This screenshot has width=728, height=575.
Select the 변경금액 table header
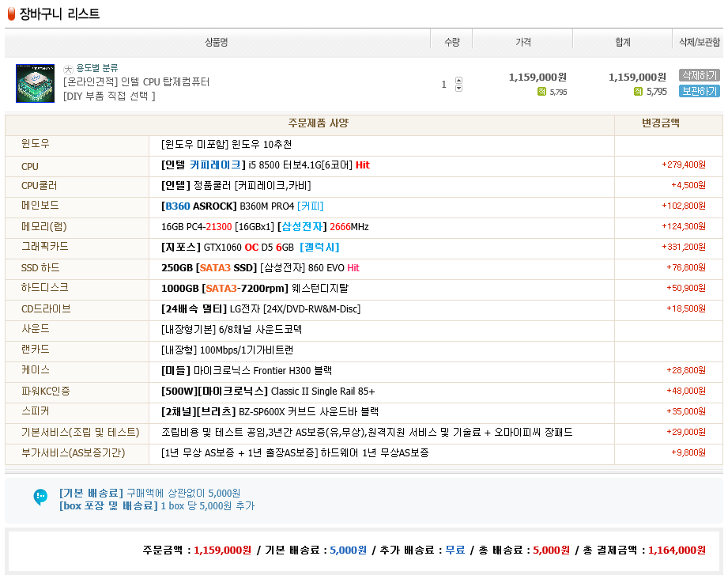pos(660,123)
